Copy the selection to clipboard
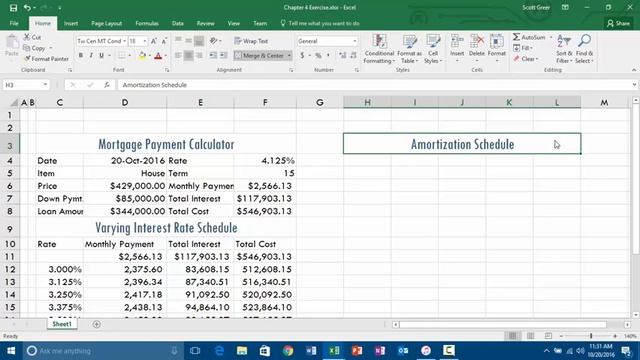The width and height of the screenshot is (640, 360). coord(35,48)
